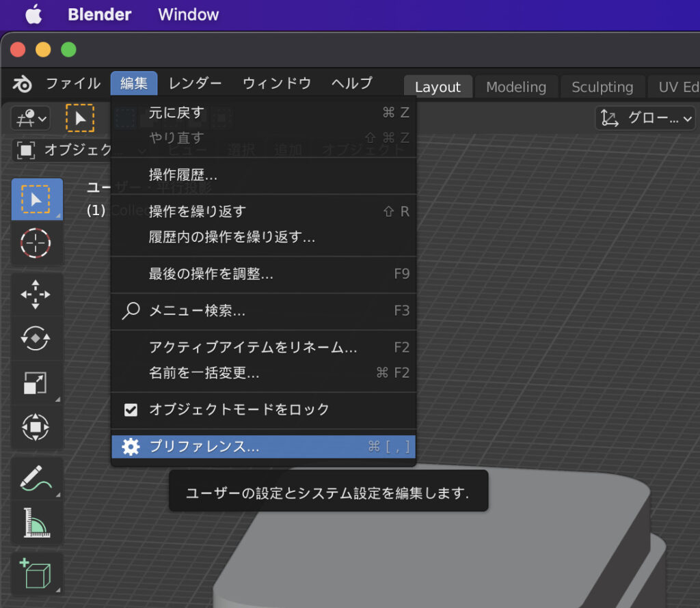Toggle the オブジェクトモードをロック checkbox

tap(131, 410)
